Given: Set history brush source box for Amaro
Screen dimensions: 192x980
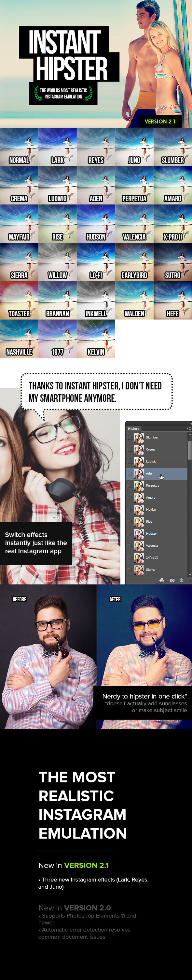Looking at the screenshot, I should pyautogui.click(x=130, y=498).
